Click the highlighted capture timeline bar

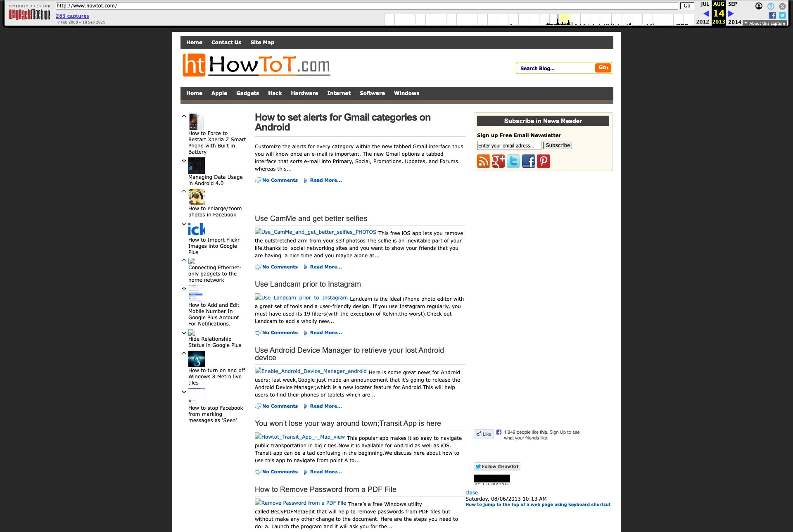(x=565, y=20)
